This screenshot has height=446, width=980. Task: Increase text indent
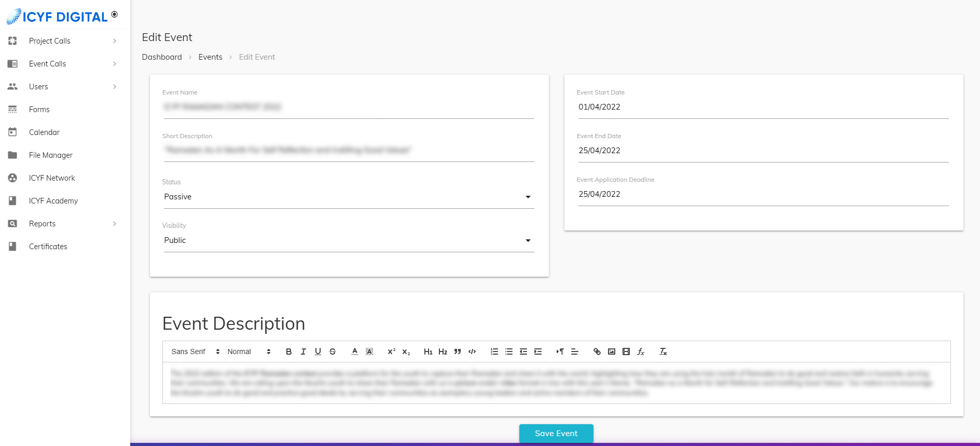click(538, 352)
